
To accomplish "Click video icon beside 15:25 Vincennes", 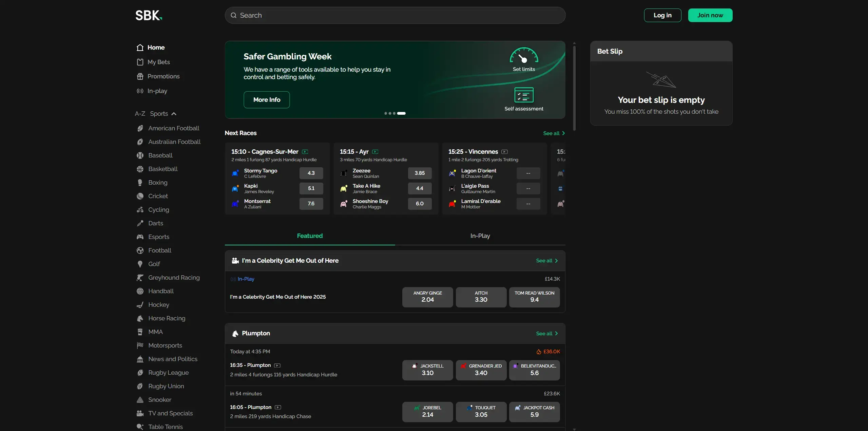I will (x=504, y=152).
